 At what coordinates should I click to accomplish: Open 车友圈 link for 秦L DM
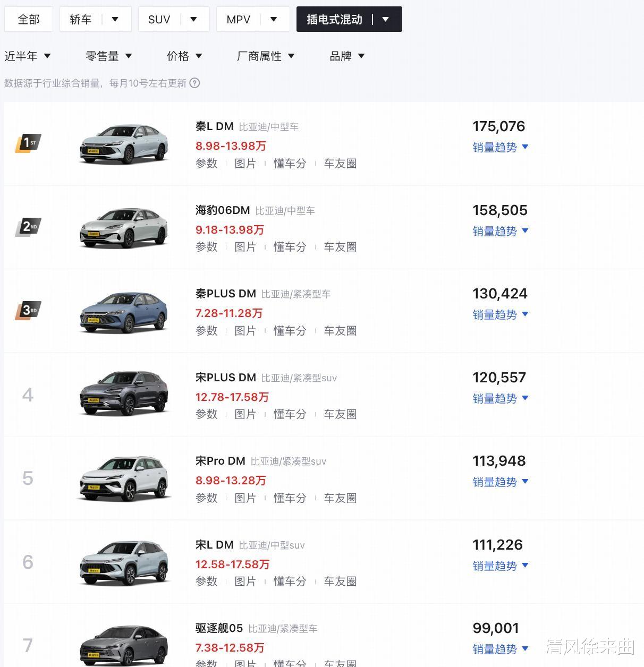340,164
